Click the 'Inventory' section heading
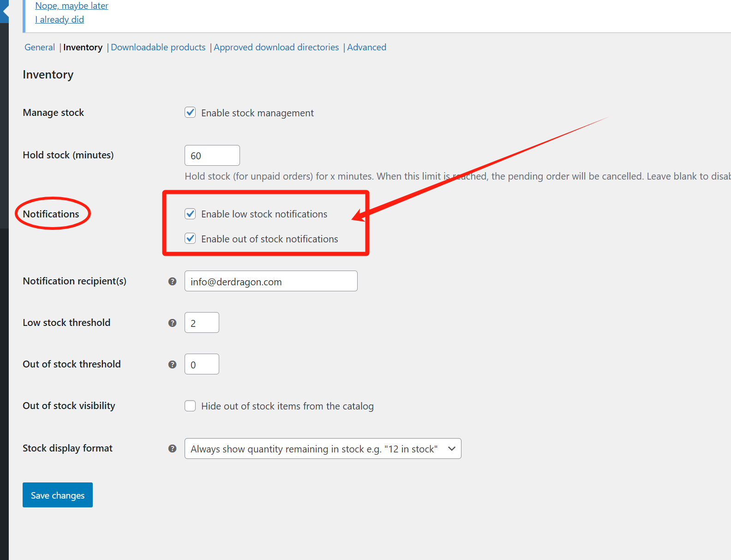 pos(48,75)
